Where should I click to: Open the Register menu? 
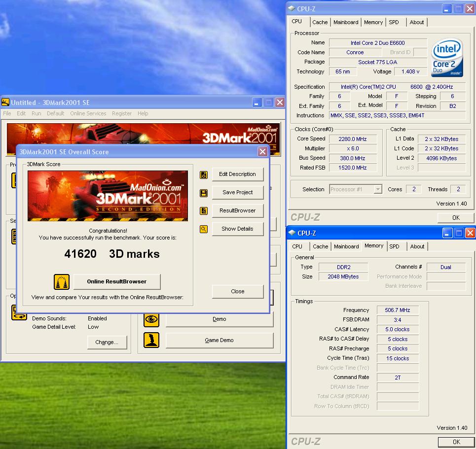coord(122,113)
